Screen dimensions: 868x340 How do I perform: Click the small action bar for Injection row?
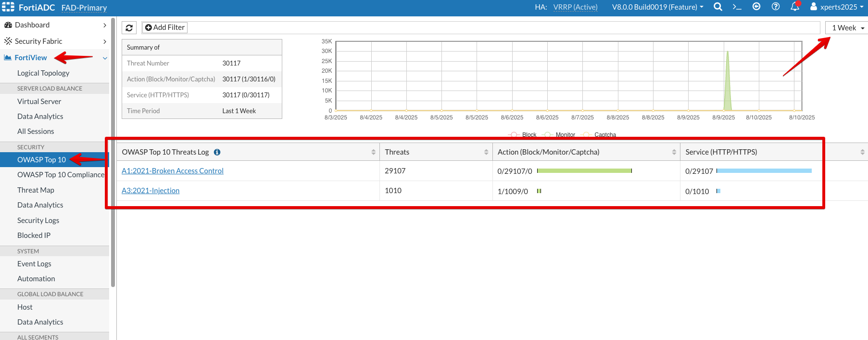(539, 191)
